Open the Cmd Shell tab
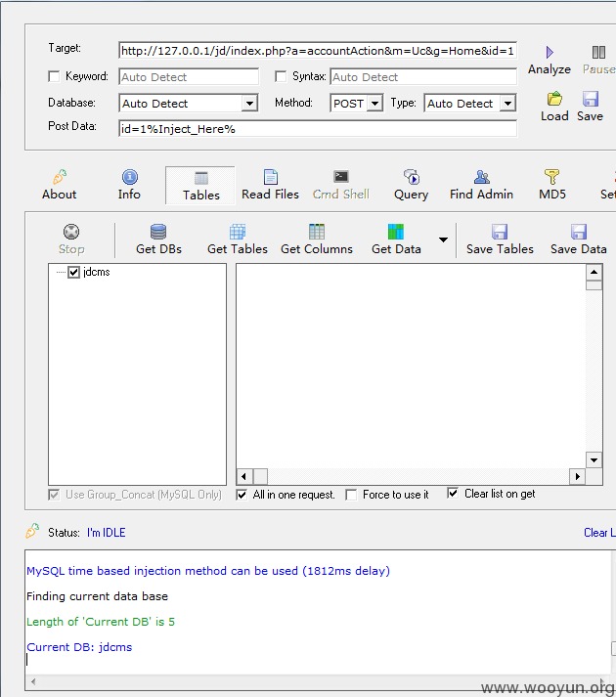 (x=340, y=186)
